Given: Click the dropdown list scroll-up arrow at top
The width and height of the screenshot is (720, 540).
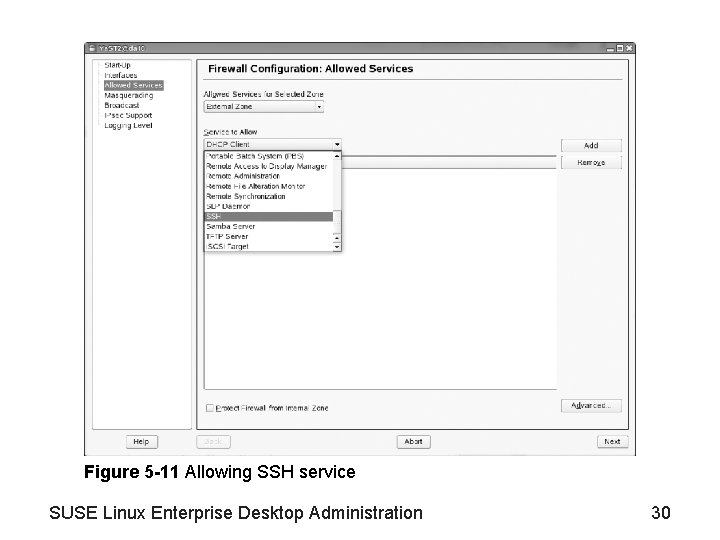Looking at the screenshot, I should pyautogui.click(x=337, y=156).
